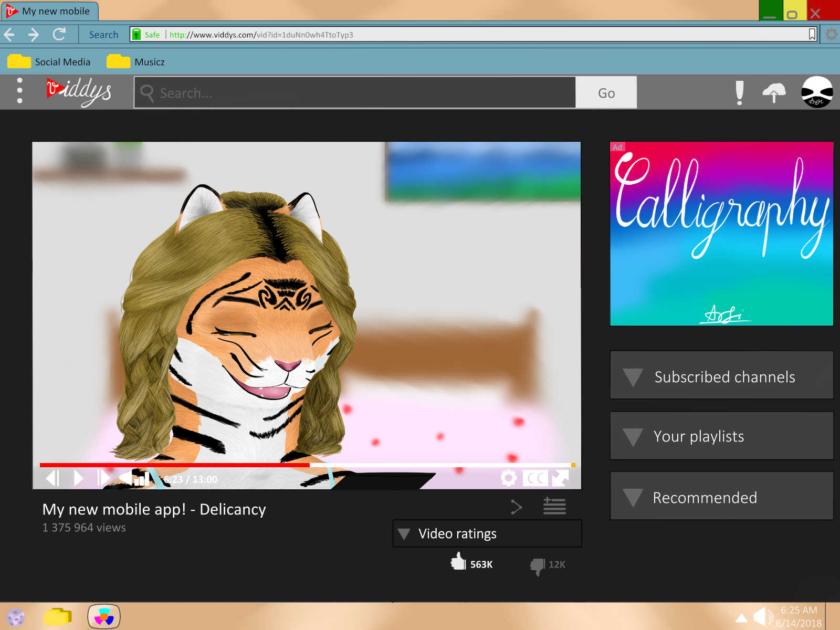840x630 pixels.
Task: Open the user profile avatar
Action: pyautogui.click(x=817, y=92)
